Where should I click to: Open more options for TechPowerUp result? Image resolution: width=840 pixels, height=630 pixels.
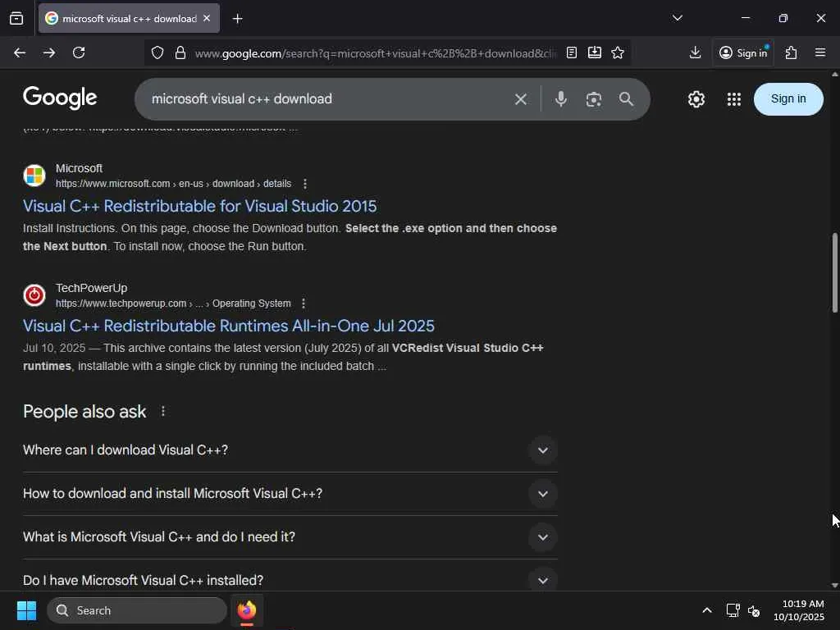coord(304,304)
